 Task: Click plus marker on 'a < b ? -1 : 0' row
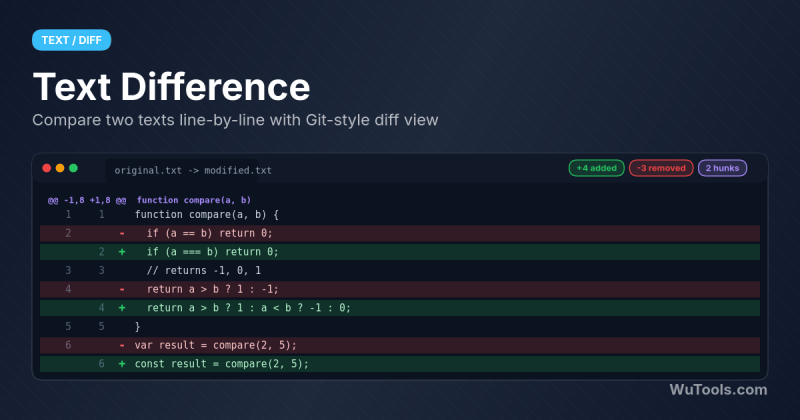(x=122, y=308)
